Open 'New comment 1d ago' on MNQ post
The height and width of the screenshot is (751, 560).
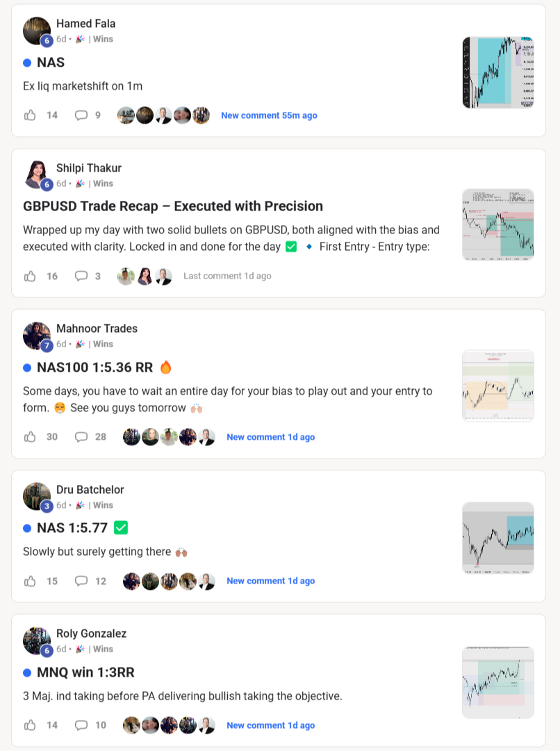271,725
